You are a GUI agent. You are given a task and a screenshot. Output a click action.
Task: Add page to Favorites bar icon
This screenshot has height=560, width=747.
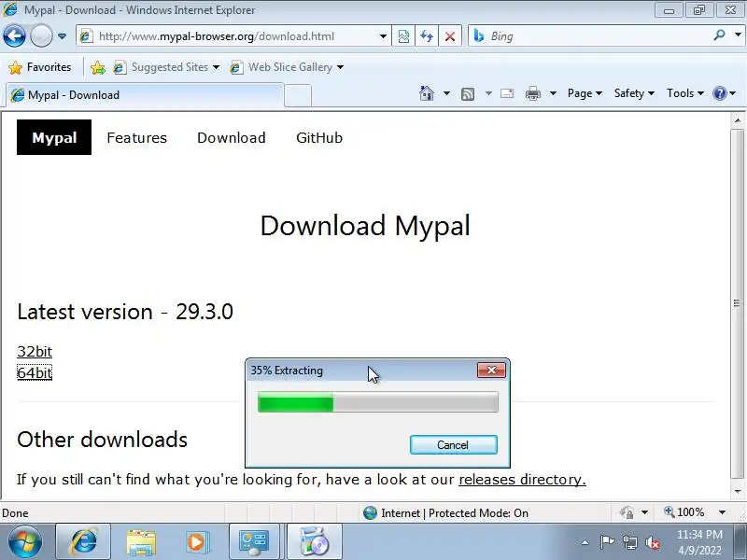coord(98,67)
